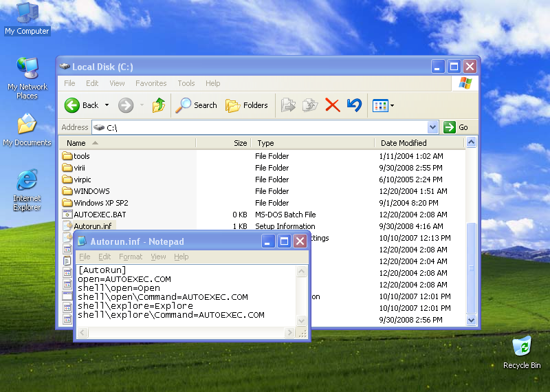Sort by the Name column header

pos(127,143)
